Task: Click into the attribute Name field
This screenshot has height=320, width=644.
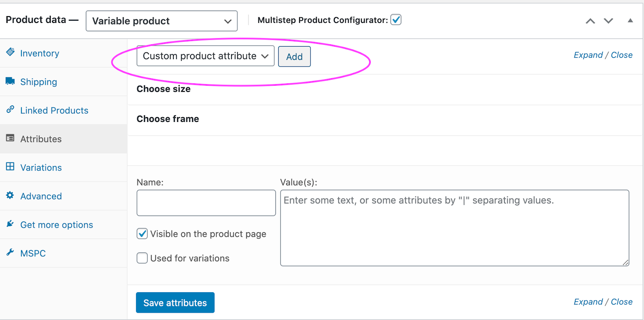Action: (x=206, y=203)
